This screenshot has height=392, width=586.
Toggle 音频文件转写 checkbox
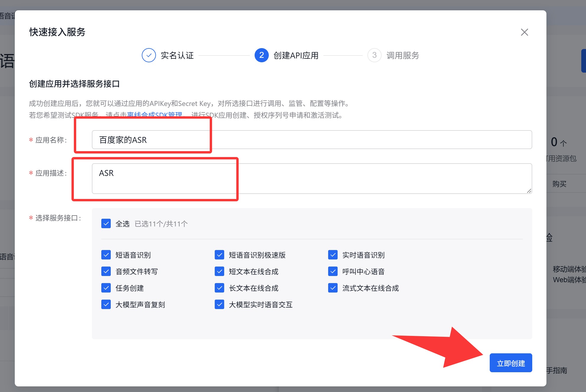(106, 271)
